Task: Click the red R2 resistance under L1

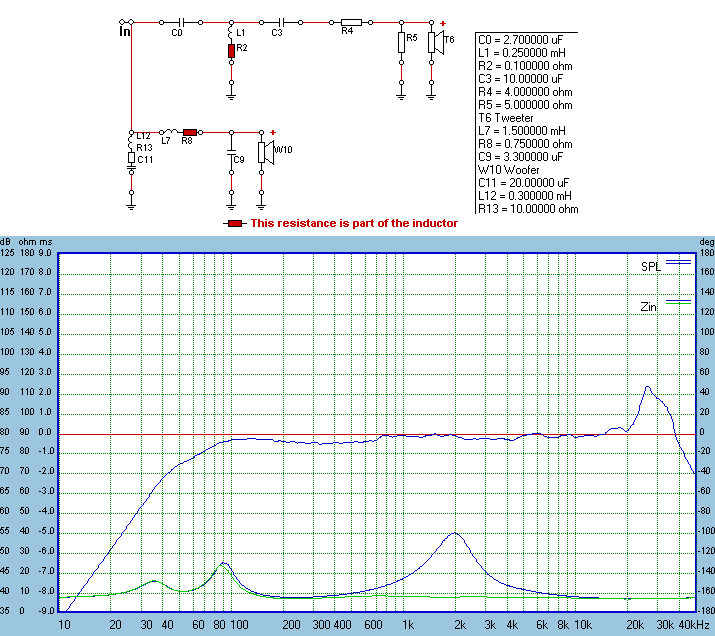Action: [x=231, y=50]
